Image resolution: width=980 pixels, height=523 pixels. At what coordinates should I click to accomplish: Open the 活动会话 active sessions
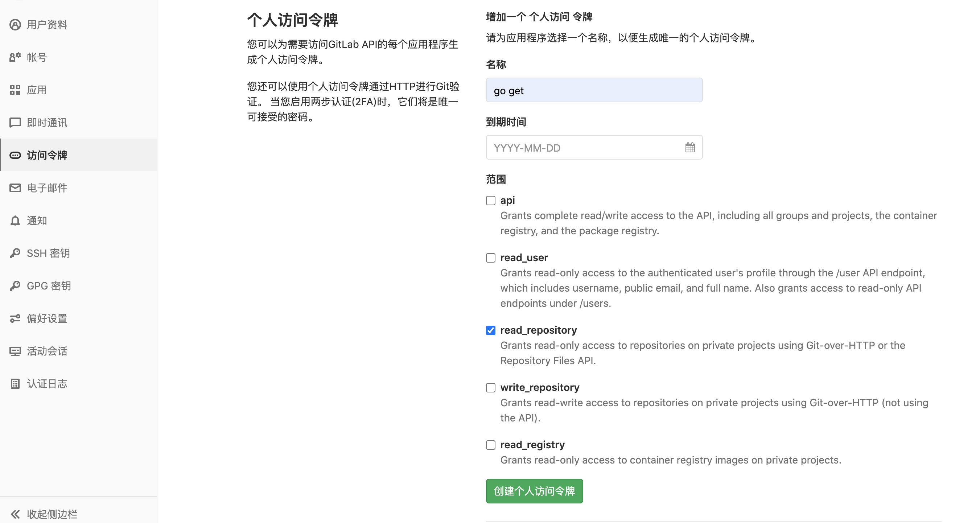pos(46,351)
